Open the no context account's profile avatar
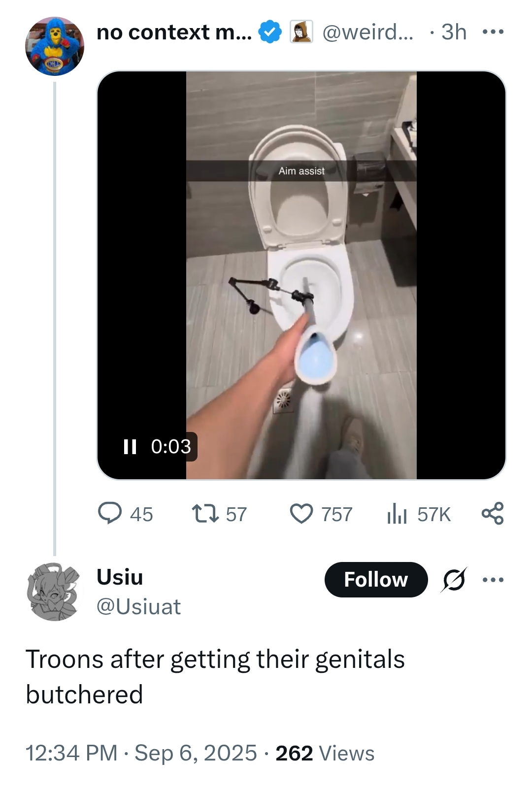The height and width of the screenshot is (793, 532). tap(55, 46)
